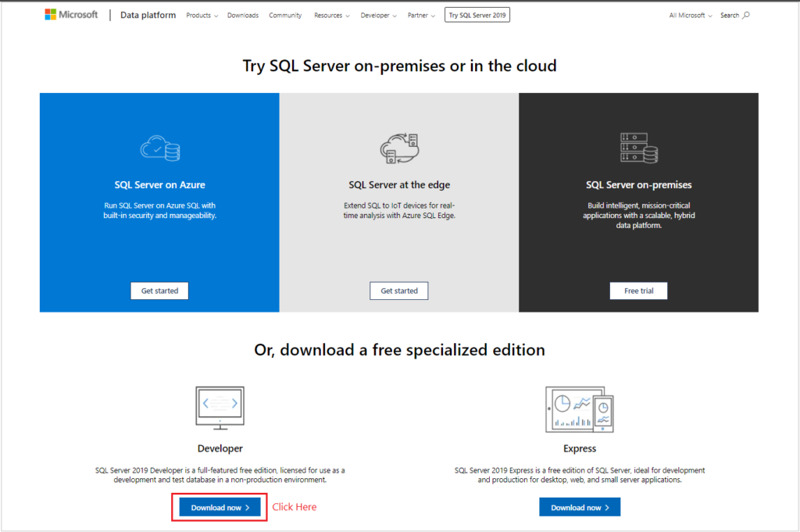Click Get started for SQL Server at the edge
This screenshot has width=800, height=532.
click(x=399, y=291)
